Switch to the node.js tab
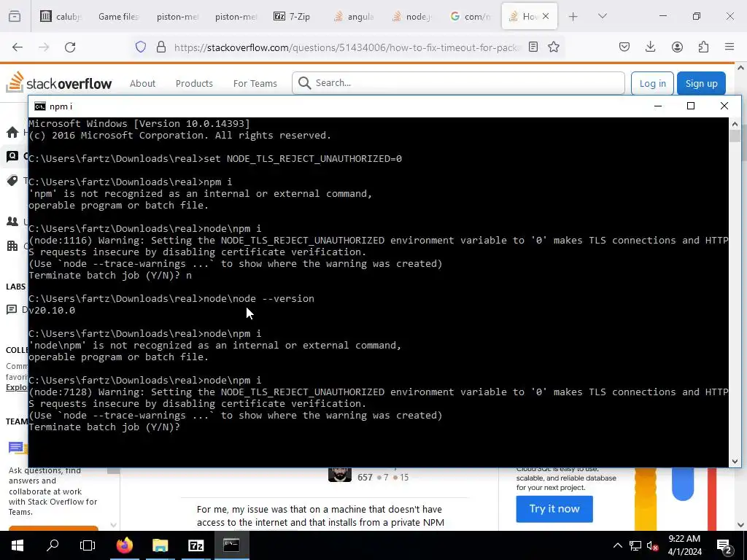This screenshot has height=560, width=747. (411, 16)
